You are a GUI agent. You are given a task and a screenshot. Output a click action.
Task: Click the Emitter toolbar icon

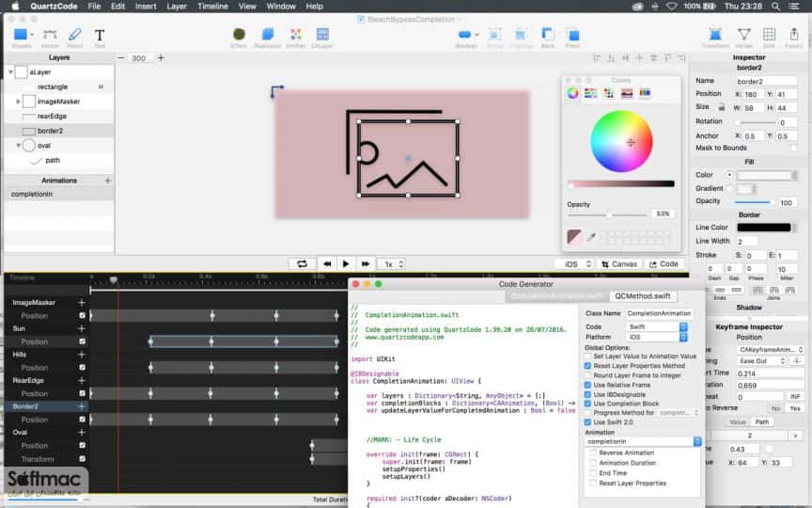(x=296, y=34)
